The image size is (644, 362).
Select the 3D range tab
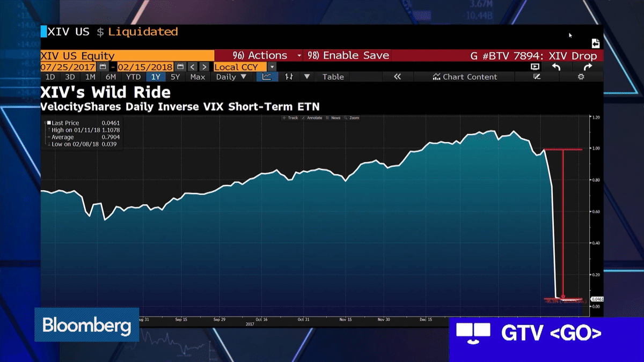pos(70,77)
